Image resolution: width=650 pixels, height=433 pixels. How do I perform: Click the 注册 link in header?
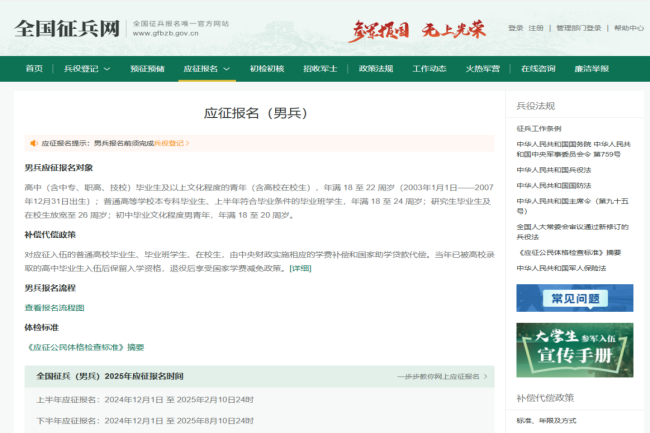(536, 28)
